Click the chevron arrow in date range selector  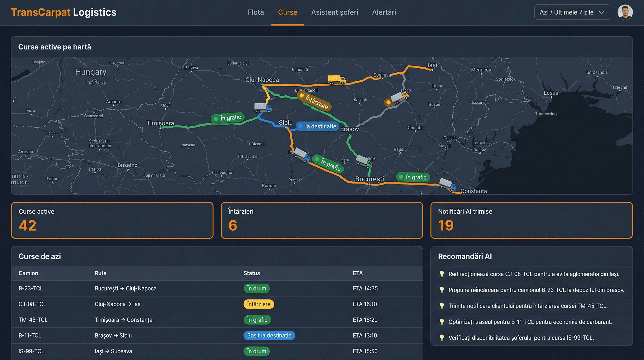pyautogui.click(x=601, y=12)
